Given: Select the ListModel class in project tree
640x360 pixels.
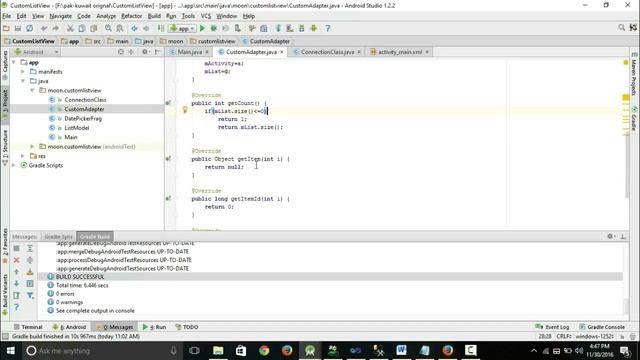Looking at the screenshot, I should (x=76, y=128).
